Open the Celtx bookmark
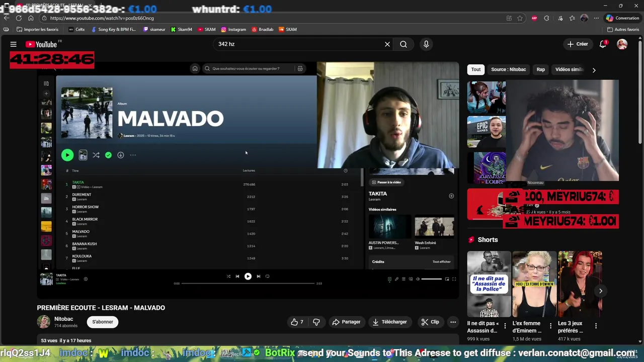 coord(76,30)
